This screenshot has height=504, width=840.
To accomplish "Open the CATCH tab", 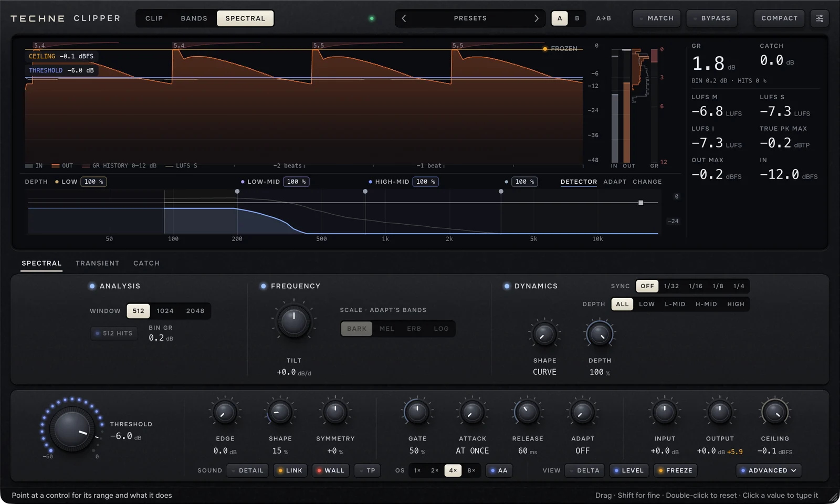I will click(x=146, y=264).
